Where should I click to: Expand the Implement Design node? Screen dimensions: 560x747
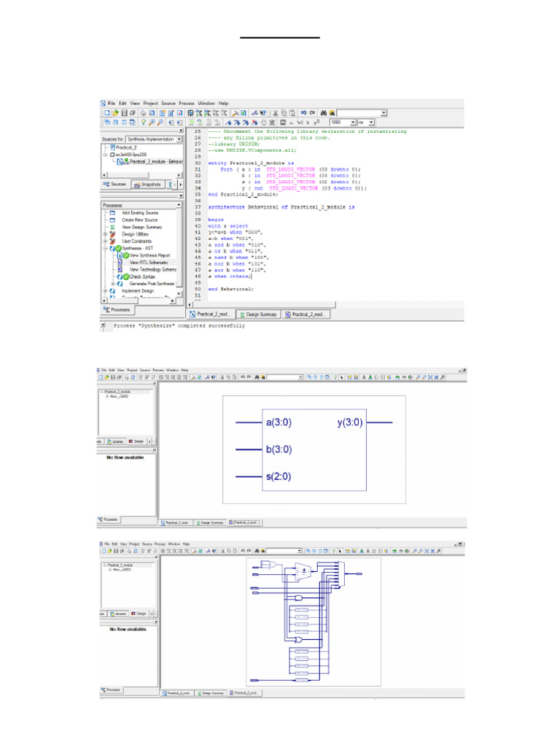105,291
